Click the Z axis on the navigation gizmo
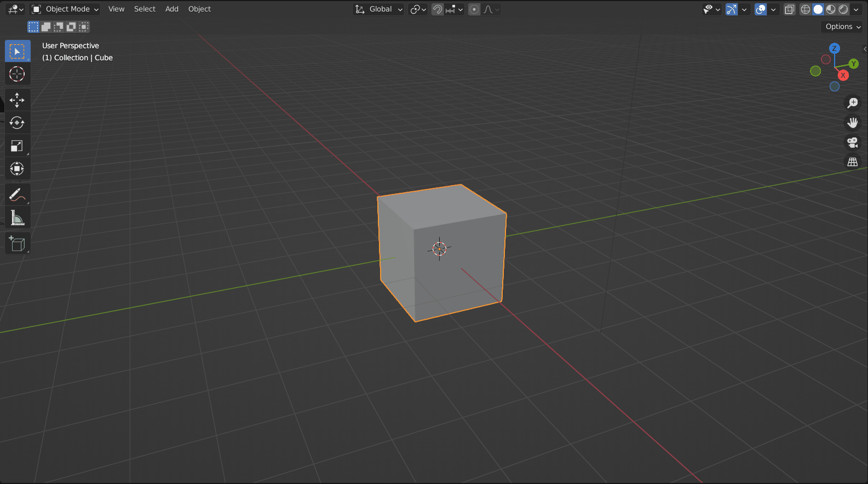The image size is (868, 484). 834,48
